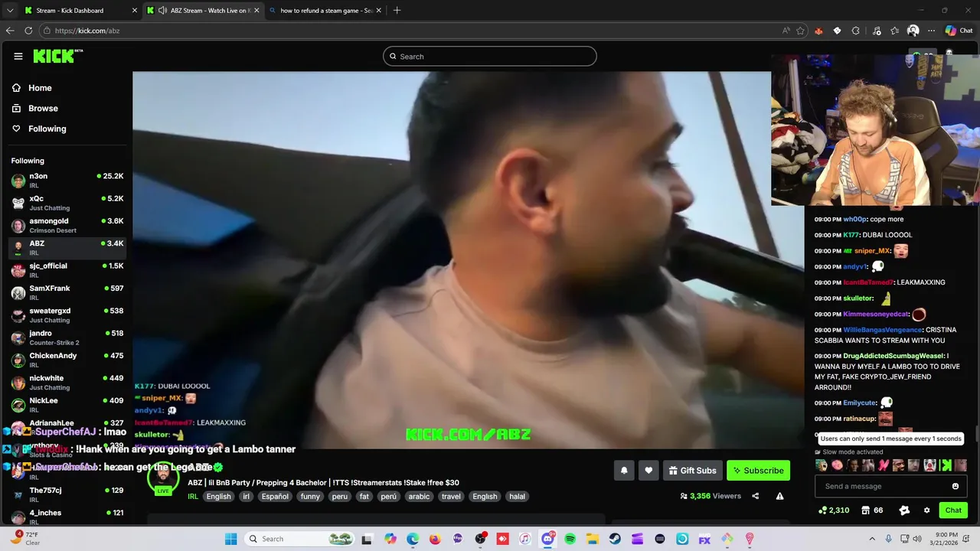Show hidden system tray icons
Viewport: 980px width, 551px height.
coord(872,539)
